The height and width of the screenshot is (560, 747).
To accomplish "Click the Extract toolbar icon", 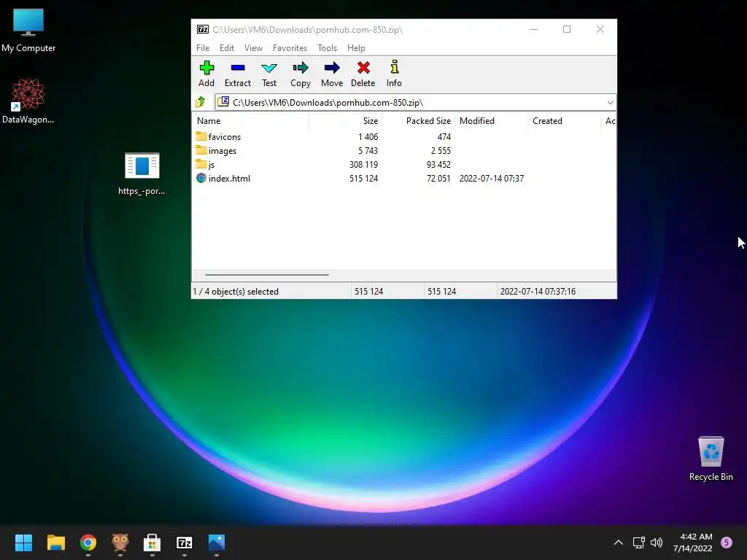I will pos(238,68).
